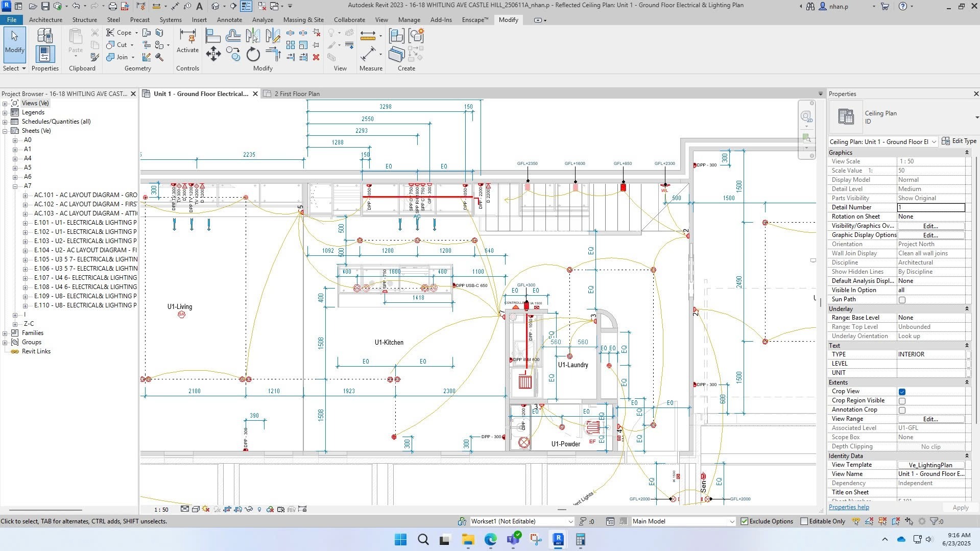Click the Rotate tool icon

coord(253,54)
